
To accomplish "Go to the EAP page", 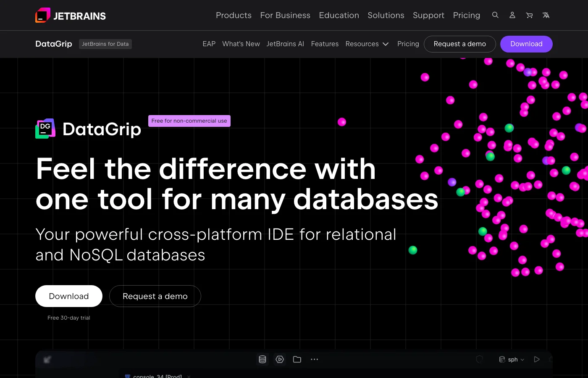I will [209, 44].
